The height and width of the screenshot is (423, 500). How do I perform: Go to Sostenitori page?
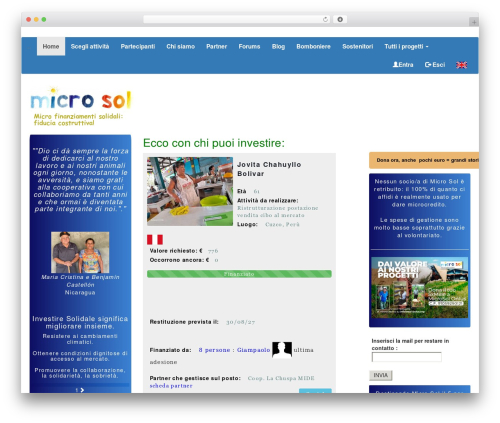click(x=358, y=46)
